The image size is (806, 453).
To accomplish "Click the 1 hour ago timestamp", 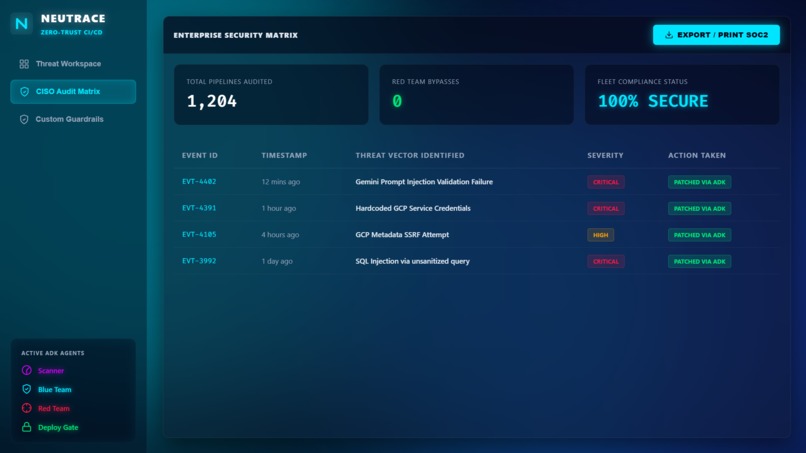I will coord(279,208).
